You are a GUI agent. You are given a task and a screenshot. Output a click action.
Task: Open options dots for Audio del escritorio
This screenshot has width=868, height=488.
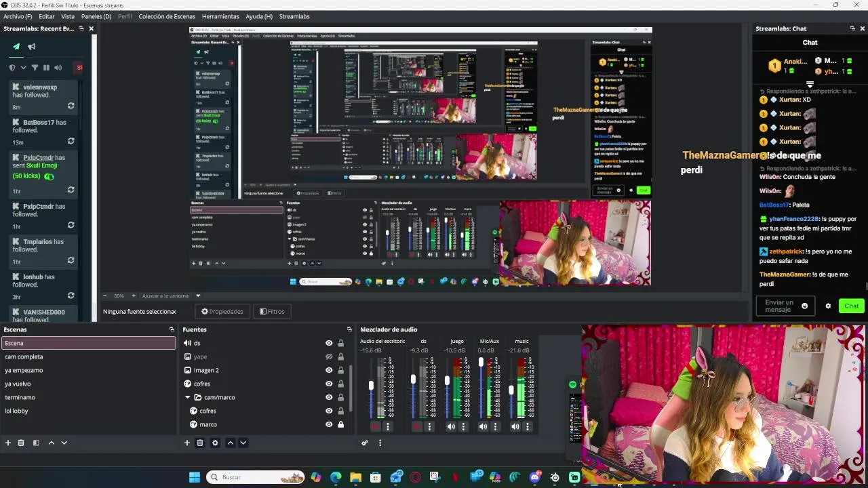tap(388, 426)
